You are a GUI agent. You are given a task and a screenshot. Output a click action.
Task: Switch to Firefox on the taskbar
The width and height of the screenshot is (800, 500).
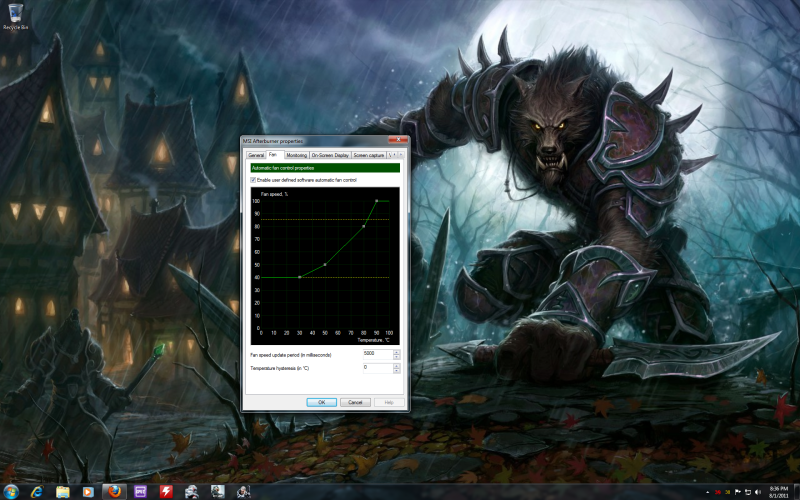pyautogui.click(x=114, y=492)
